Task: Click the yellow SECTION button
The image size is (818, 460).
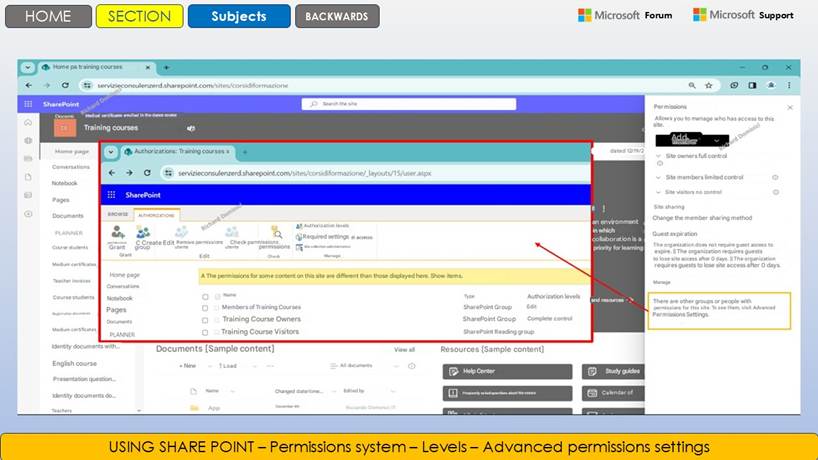Action: pyautogui.click(x=139, y=16)
